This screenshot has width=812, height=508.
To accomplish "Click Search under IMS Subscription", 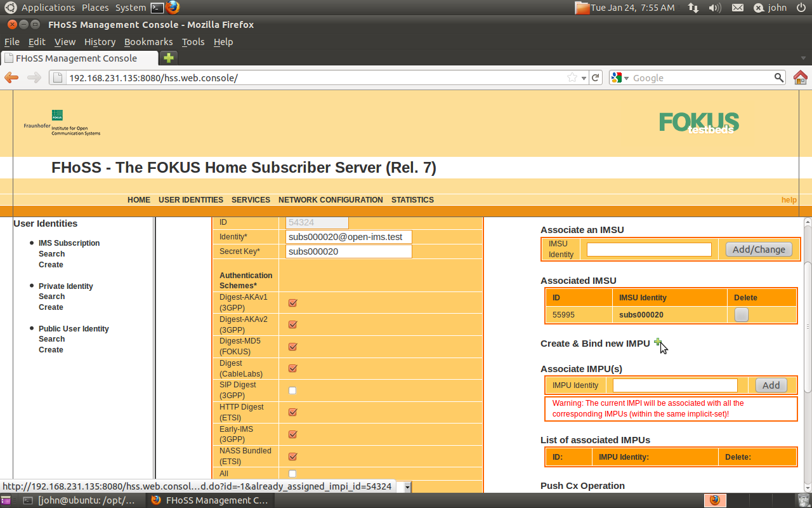I will pyautogui.click(x=51, y=254).
